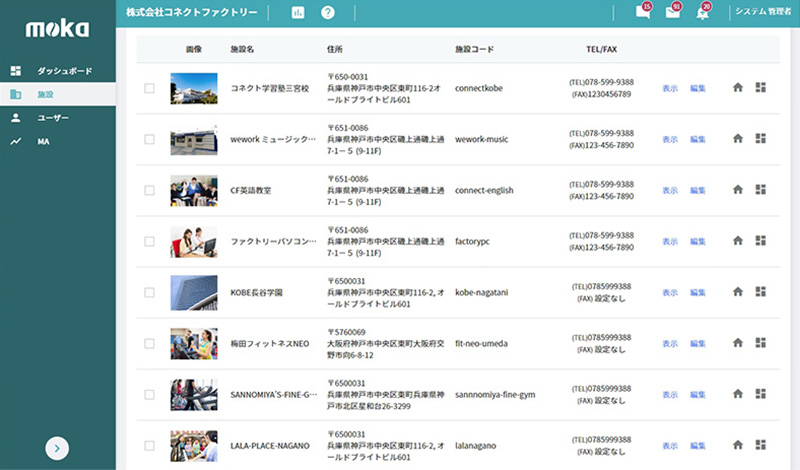Go to ダッシュボード in sidebar
This screenshot has height=470, width=800.
(64, 71)
